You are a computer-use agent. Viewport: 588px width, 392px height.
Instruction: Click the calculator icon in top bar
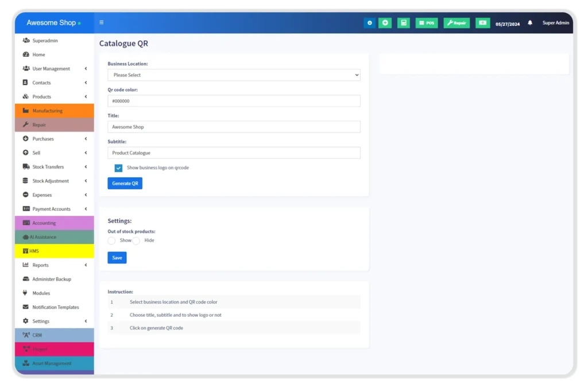(x=403, y=23)
